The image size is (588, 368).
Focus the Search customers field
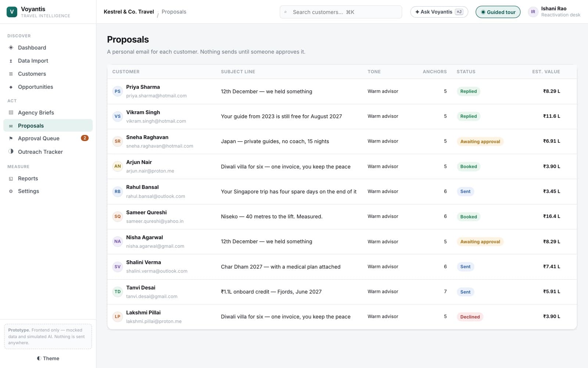341,12
